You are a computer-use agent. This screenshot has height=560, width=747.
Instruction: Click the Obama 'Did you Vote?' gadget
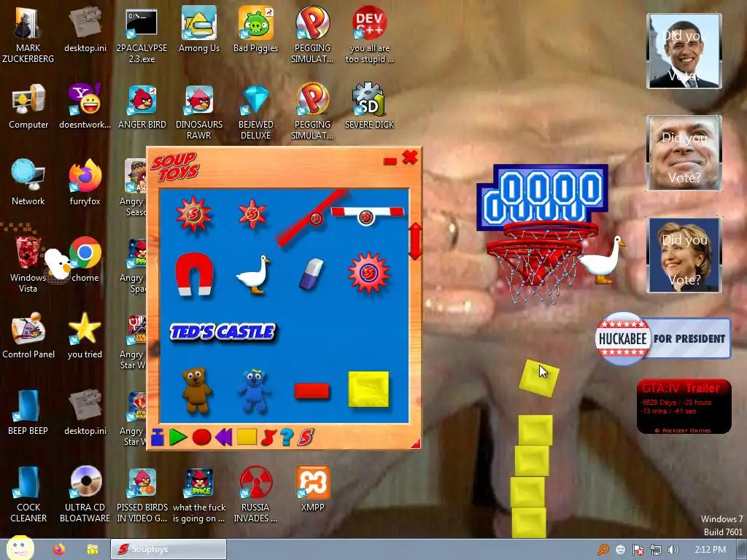pyautogui.click(x=684, y=51)
